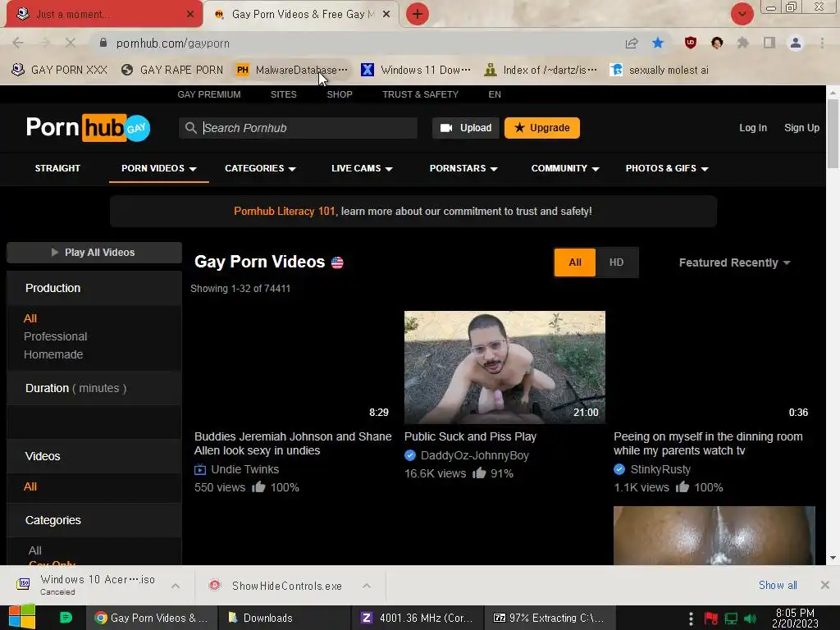The height and width of the screenshot is (630, 840).
Task: Switch to the CPU-Z taskbar window
Action: [x=418, y=618]
